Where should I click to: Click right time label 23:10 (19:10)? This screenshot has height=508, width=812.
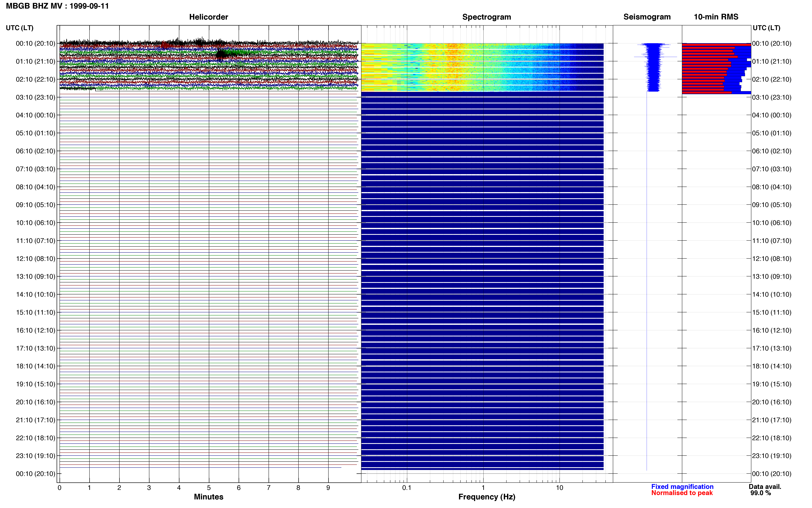[x=772, y=456]
